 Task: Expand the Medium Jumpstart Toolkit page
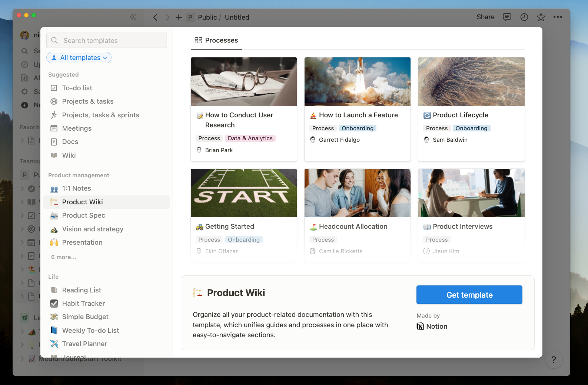tap(22, 358)
